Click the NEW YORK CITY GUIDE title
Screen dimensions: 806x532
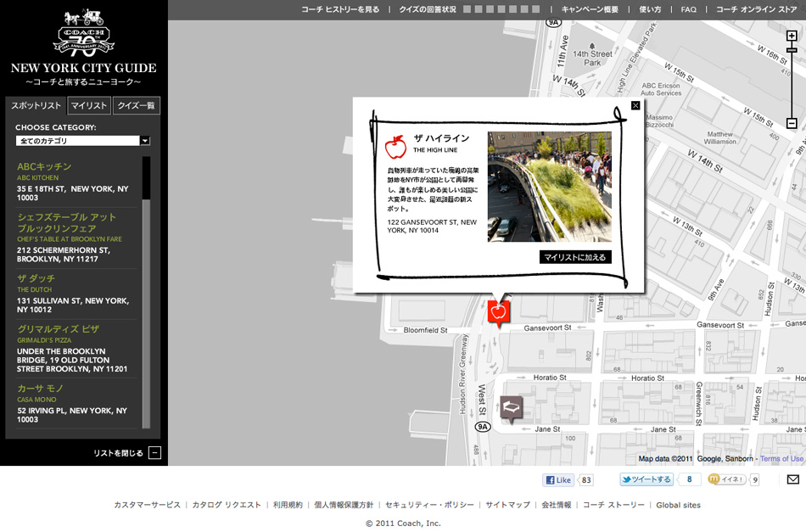click(84, 68)
